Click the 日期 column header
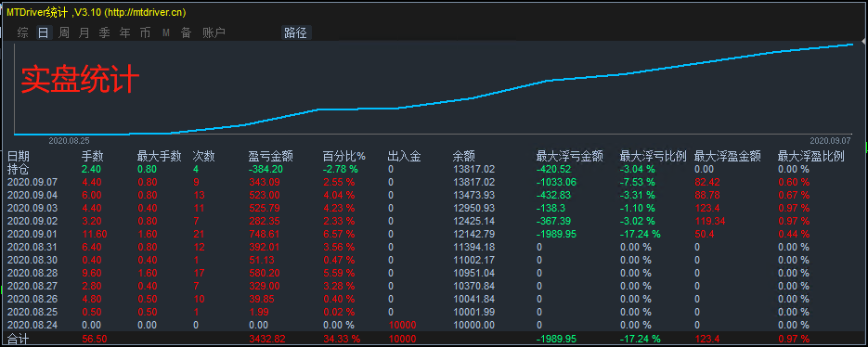 [x=19, y=157]
